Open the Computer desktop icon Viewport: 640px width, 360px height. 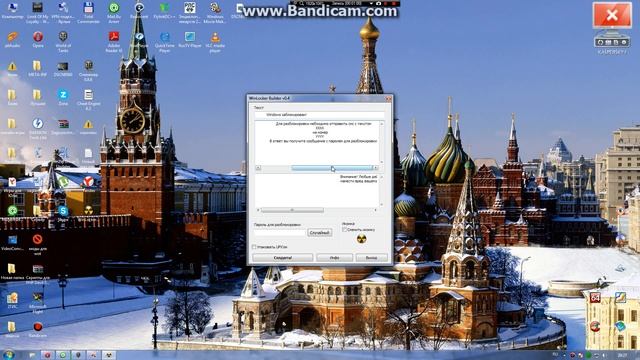12,11
